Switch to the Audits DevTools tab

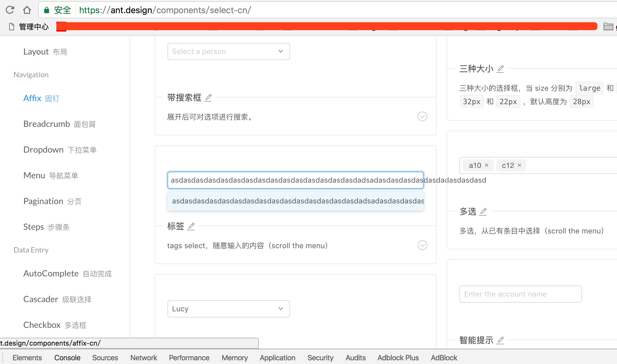[355, 358]
